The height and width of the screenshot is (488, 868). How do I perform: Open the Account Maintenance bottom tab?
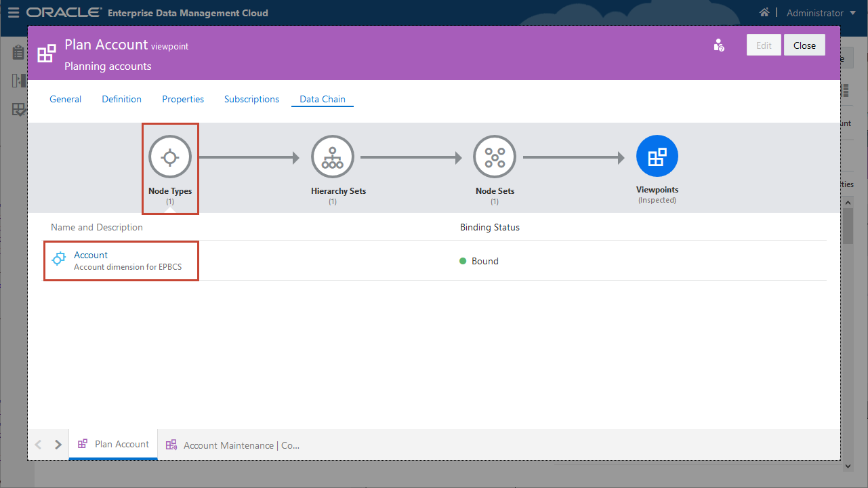click(x=232, y=445)
